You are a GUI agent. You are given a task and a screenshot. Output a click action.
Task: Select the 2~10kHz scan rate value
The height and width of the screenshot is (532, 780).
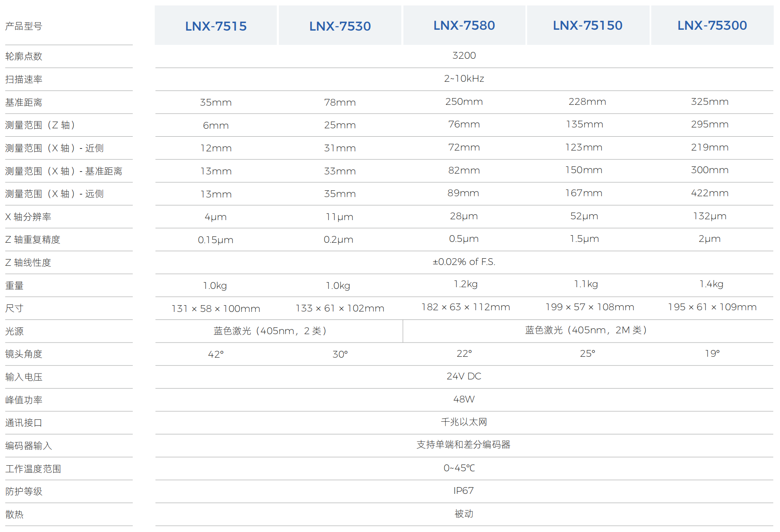pos(464,79)
